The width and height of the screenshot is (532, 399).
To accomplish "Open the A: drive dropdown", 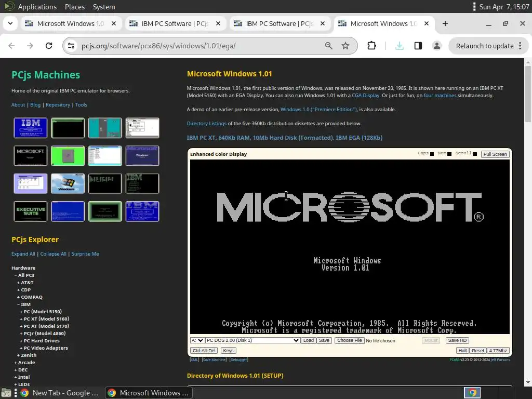I will tap(197, 340).
